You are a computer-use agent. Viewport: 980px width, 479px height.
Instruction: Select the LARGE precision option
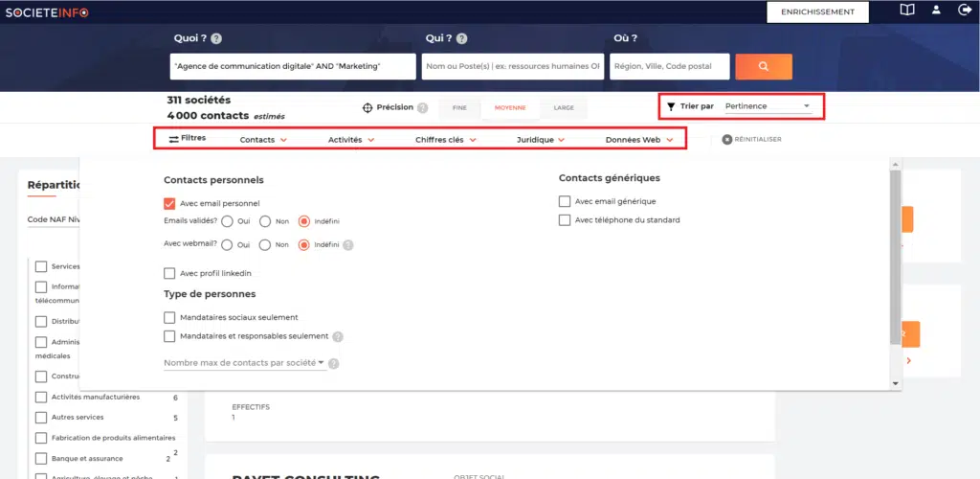pyautogui.click(x=564, y=108)
